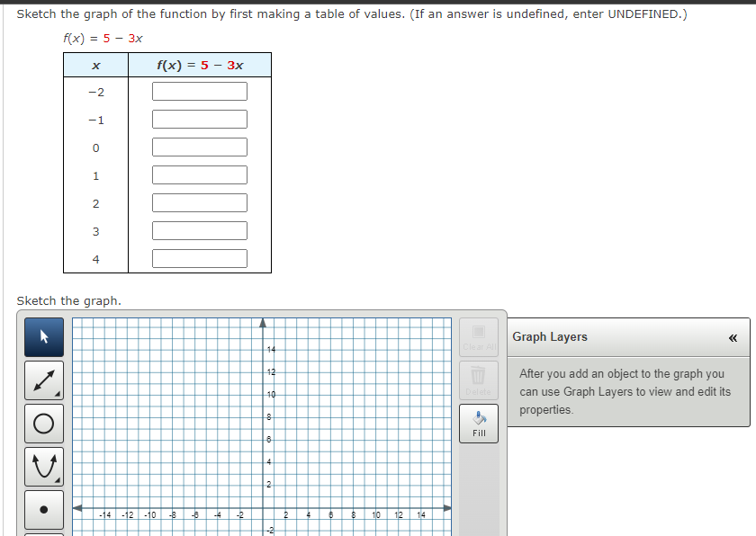Click inside the f(4) answer box
756x536 pixels.
tap(200, 258)
